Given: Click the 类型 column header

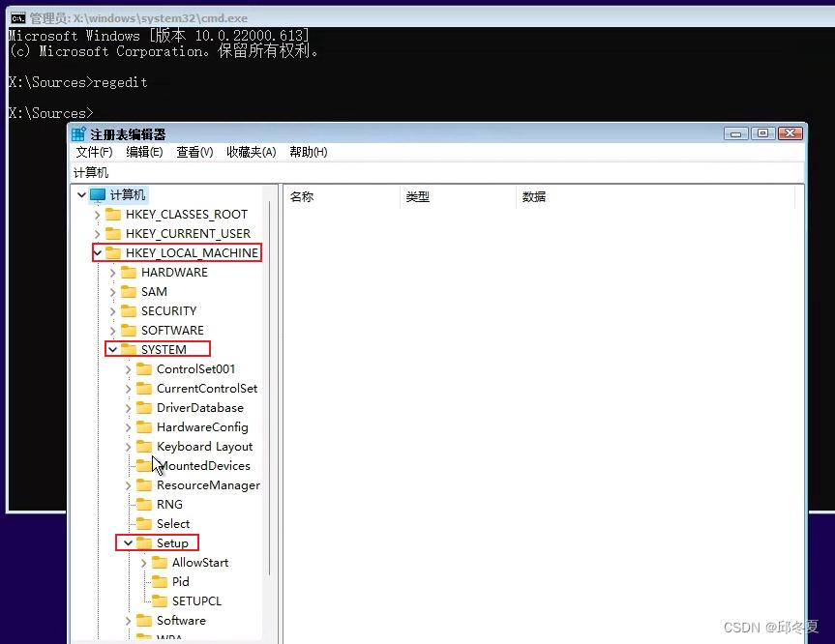Looking at the screenshot, I should (x=418, y=194).
